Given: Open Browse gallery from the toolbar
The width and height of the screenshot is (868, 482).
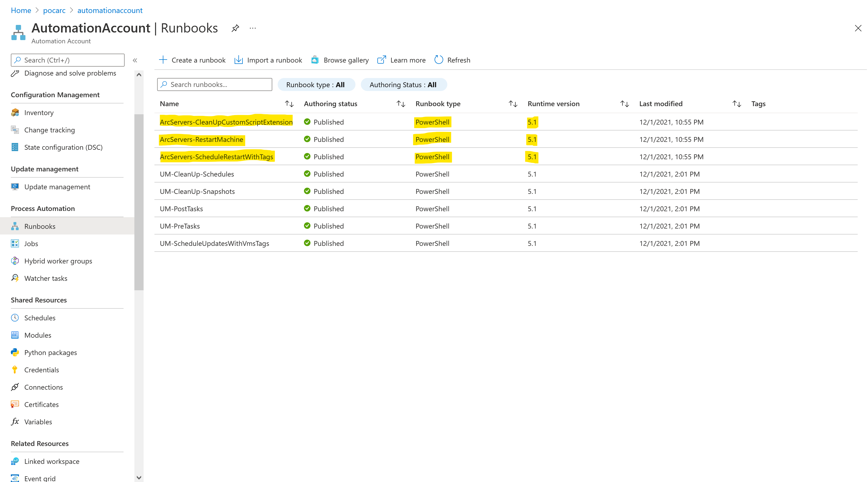Looking at the screenshot, I should (x=340, y=60).
